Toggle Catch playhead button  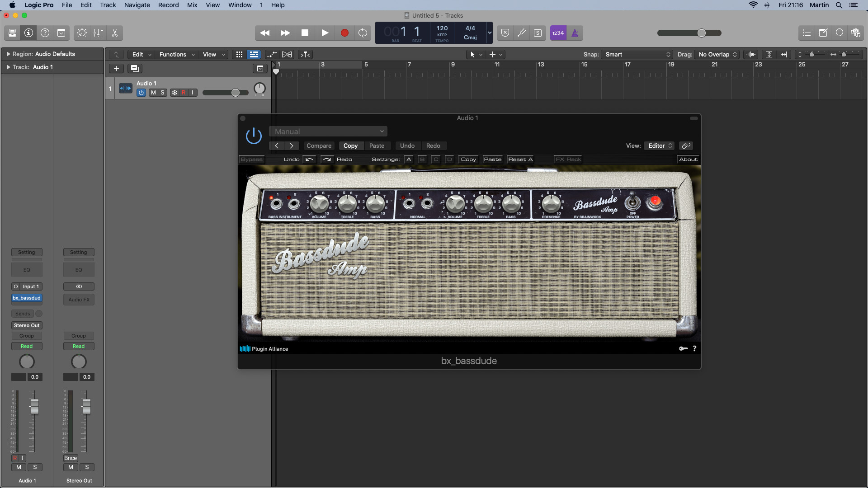click(306, 54)
